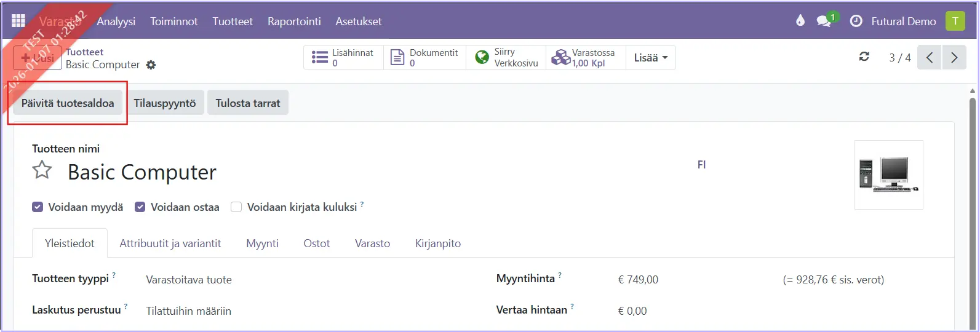Go to next record with right arrow
980x332 pixels.
click(954, 58)
